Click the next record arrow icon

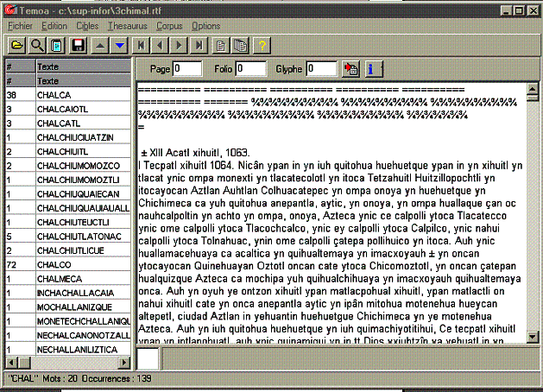coord(180,44)
